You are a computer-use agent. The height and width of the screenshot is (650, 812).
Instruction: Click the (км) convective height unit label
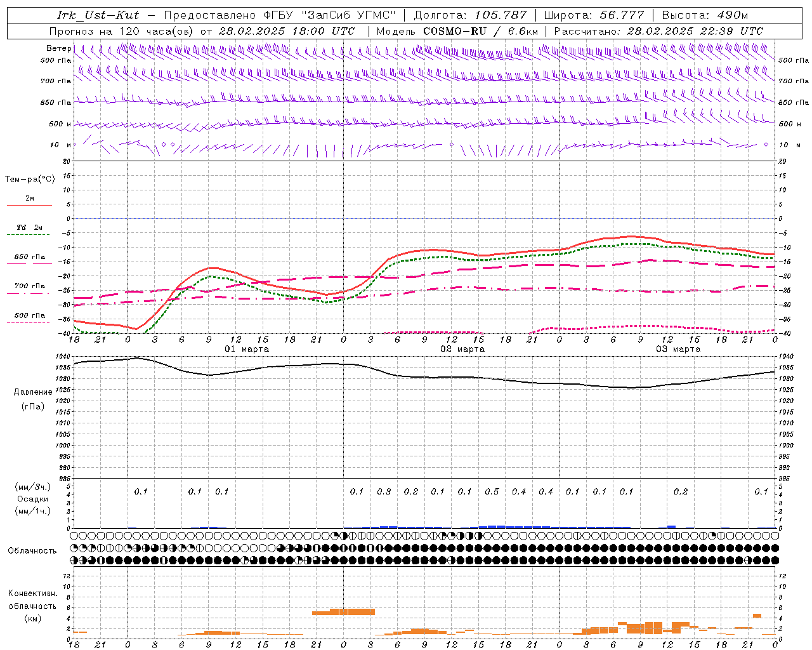(x=32, y=618)
